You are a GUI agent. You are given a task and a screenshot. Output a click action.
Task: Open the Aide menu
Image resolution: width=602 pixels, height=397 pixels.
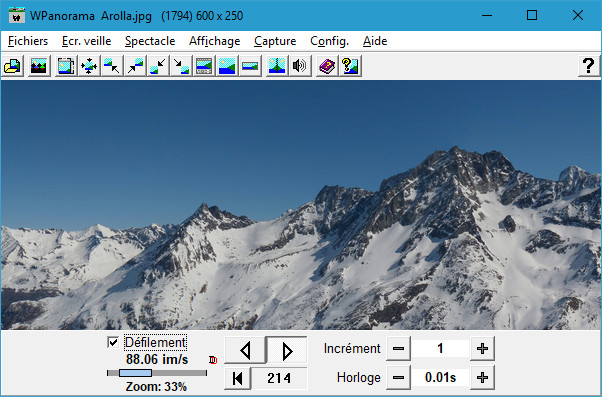coord(375,41)
